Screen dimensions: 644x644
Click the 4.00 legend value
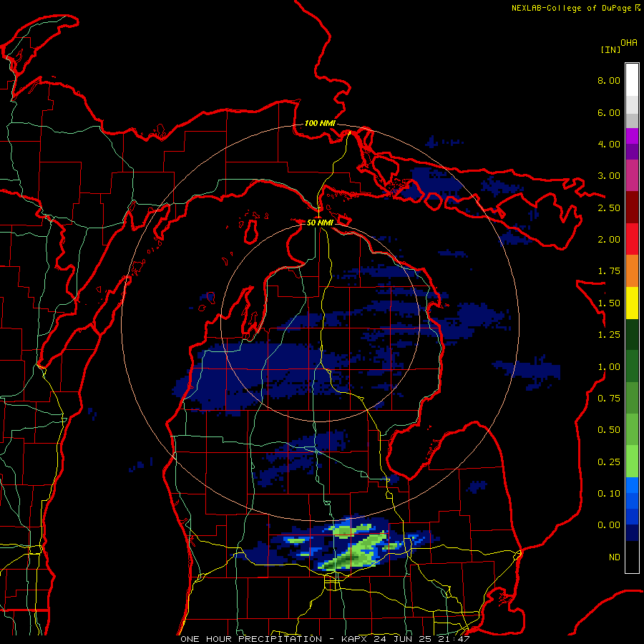click(x=609, y=144)
